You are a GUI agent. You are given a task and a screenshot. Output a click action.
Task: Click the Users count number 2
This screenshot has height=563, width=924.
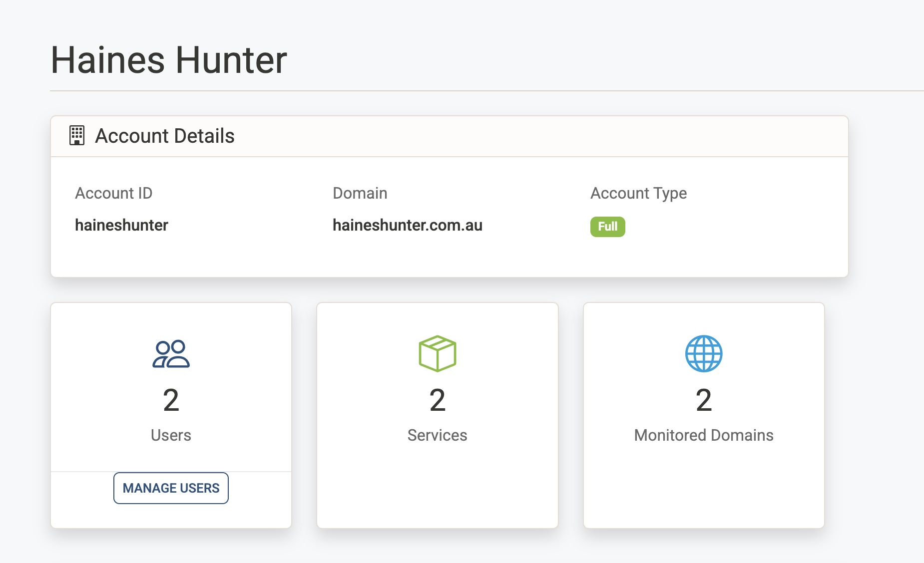pyautogui.click(x=170, y=400)
